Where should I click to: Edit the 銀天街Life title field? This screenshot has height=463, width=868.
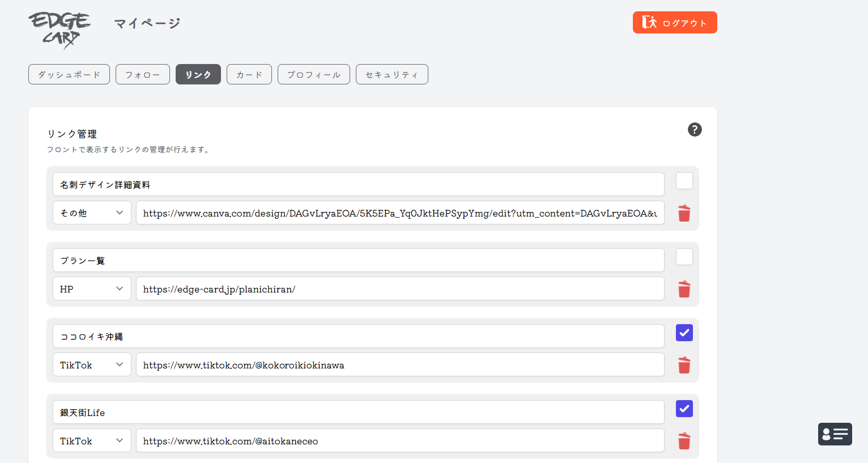point(358,413)
